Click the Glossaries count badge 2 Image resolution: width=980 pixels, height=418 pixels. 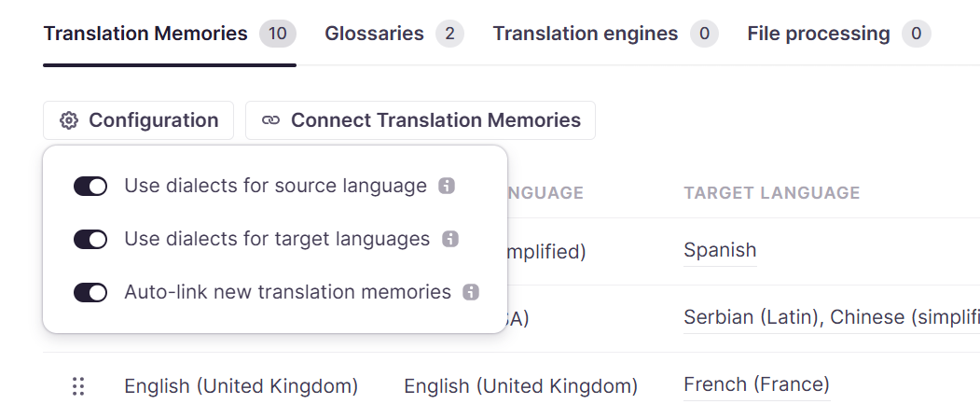pyautogui.click(x=450, y=34)
